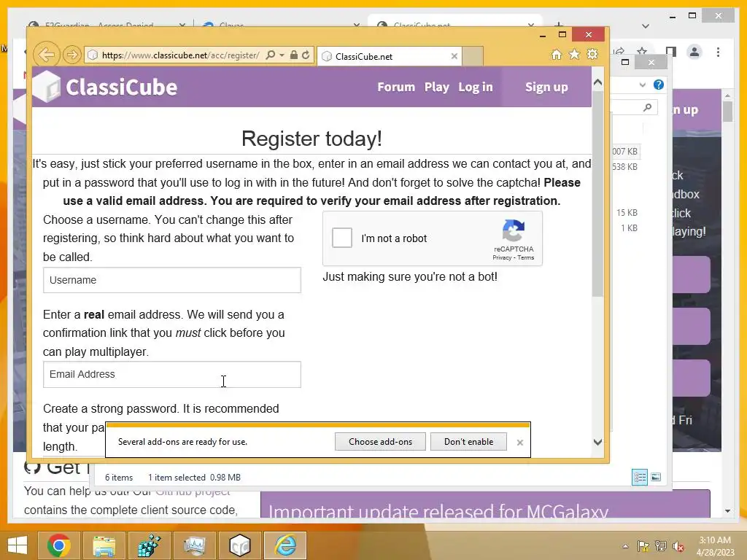Open Internet Explorer's Tools gear menu
Image resolution: width=747 pixels, height=560 pixels.
(592, 54)
